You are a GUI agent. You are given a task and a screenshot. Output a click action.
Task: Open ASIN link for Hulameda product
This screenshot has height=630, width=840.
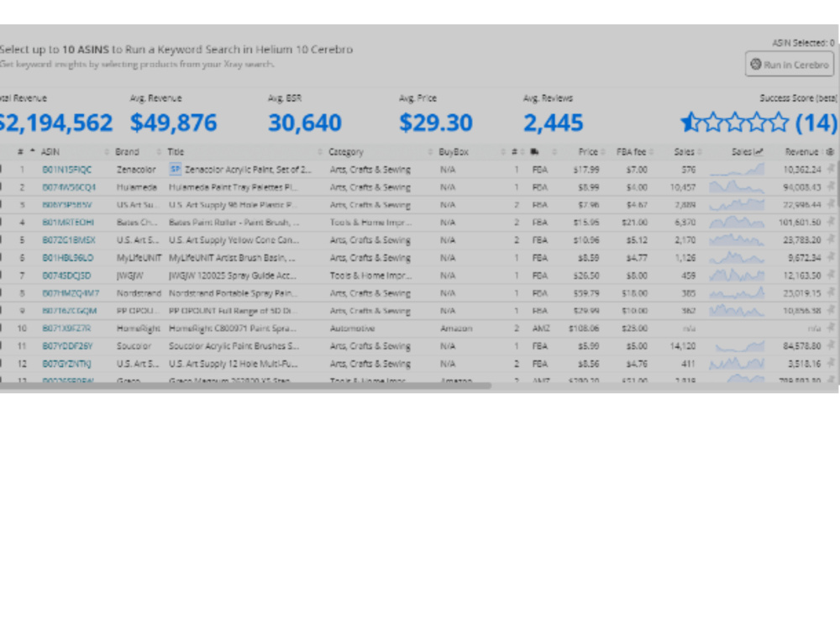[x=69, y=187]
